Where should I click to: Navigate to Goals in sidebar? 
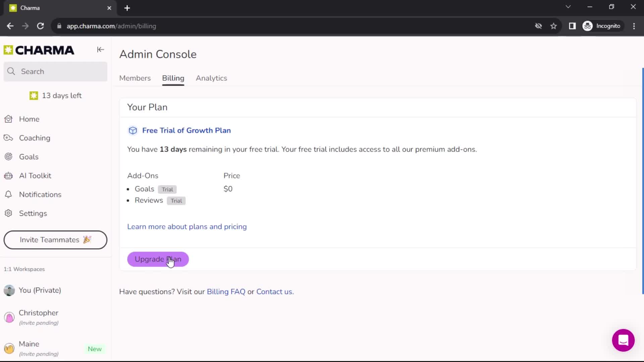coord(28,157)
